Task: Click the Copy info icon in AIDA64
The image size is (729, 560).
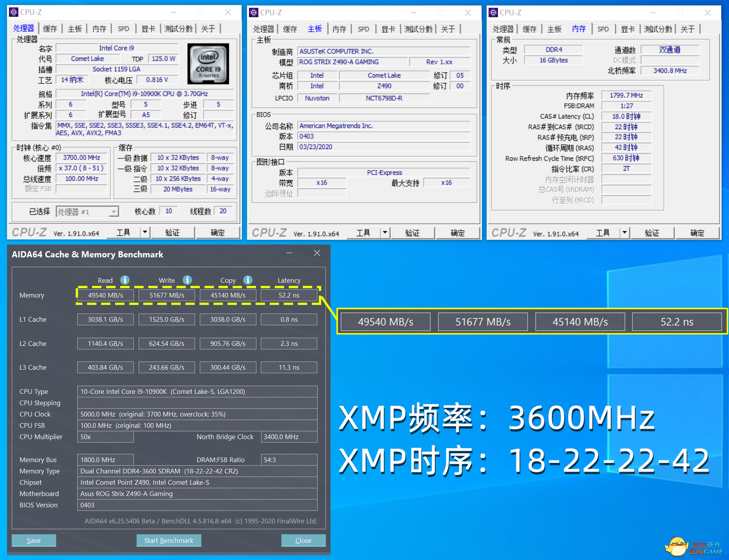Action: point(248,280)
